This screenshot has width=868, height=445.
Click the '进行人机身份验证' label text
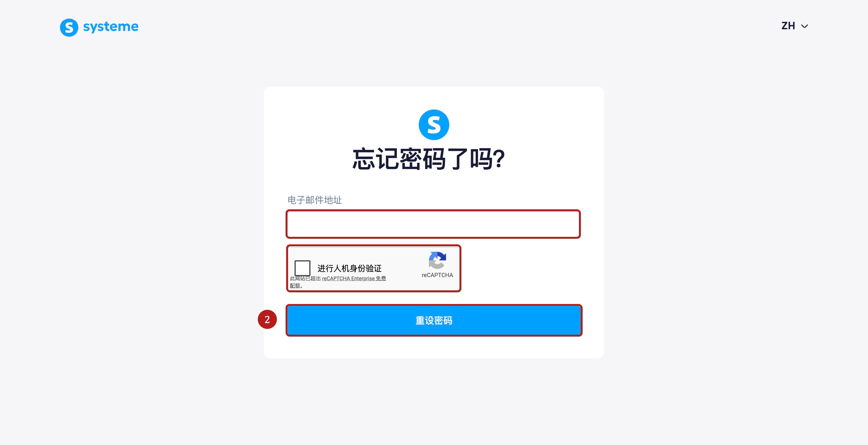pyautogui.click(x=350, y=268)
